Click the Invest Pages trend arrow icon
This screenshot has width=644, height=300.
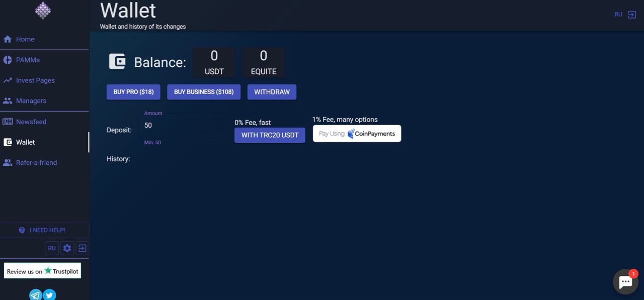(x=8, y=80)
